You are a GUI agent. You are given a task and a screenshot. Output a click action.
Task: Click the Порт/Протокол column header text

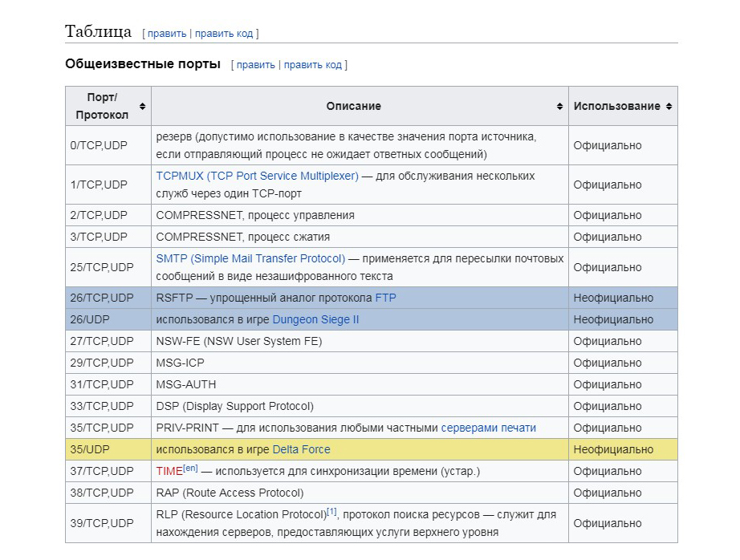[x=102, y=106]
